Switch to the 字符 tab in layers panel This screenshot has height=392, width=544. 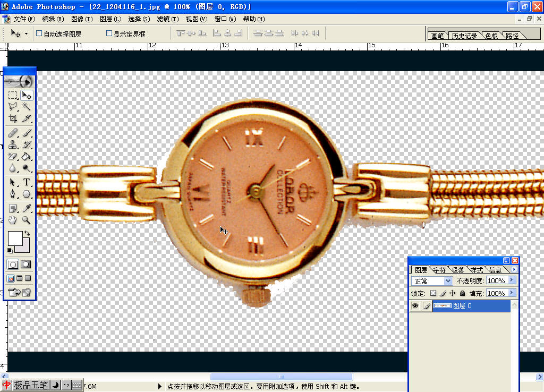pyautogui.click(x=439, y=270)
